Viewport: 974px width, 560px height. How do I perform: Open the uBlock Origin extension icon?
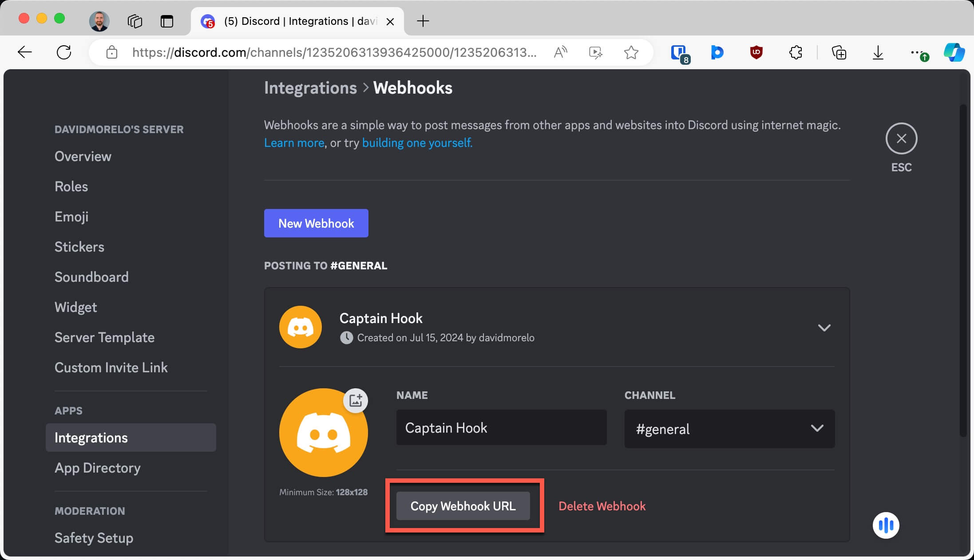(756, 52)
